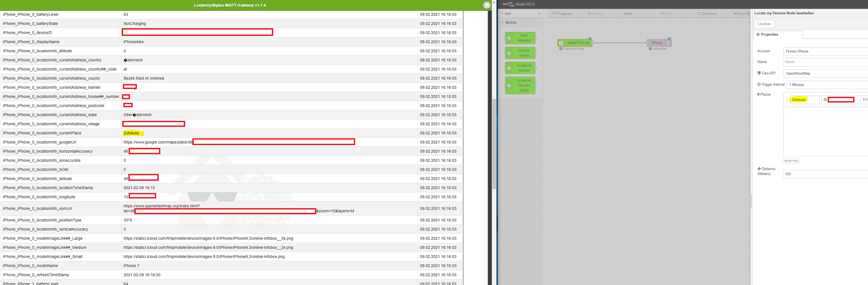The width and height of the screenshot is (868, 285).
Task: Click the Node-RED logo in the header
Action: [x=508, y=4]
